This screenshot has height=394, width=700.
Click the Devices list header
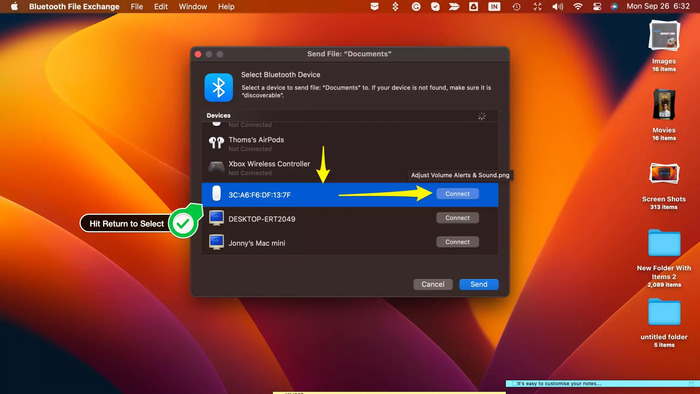click(x=350, y=116)
